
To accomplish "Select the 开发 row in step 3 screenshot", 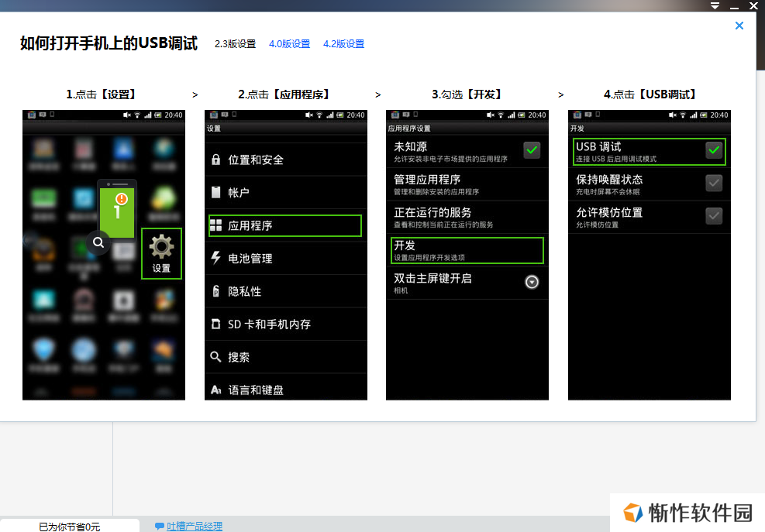I will click(x=467, y=250).
